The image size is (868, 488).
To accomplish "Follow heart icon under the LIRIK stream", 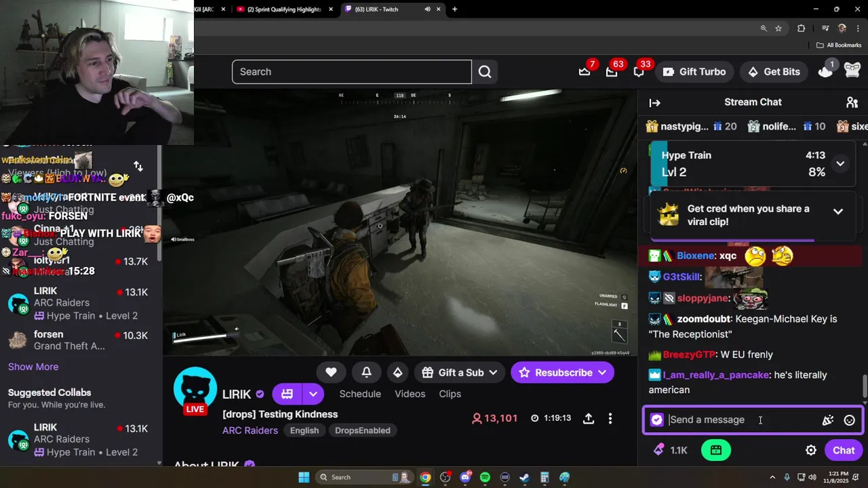I will click(x=331, y=373).
